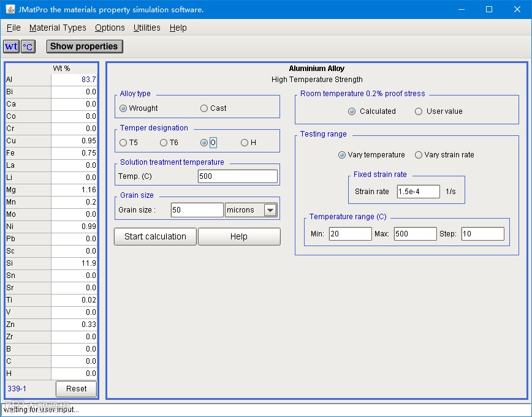Click the solution treatment Temp. (C) field
The image size is (532, 417).
[238, 176]
